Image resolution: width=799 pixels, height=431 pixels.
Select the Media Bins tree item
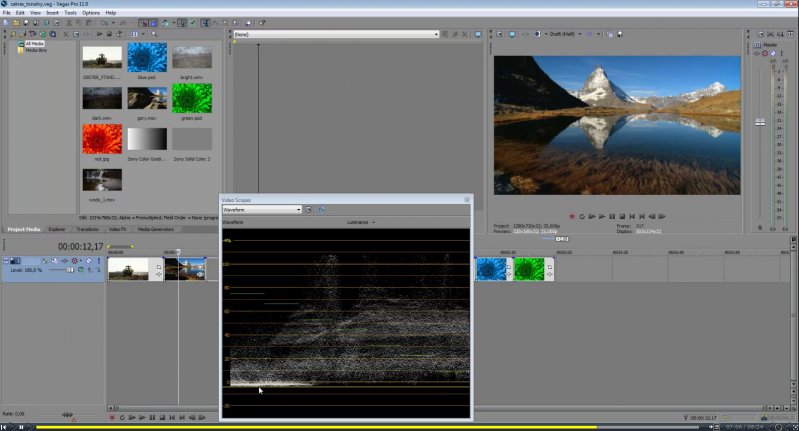[x=36, y=50]
